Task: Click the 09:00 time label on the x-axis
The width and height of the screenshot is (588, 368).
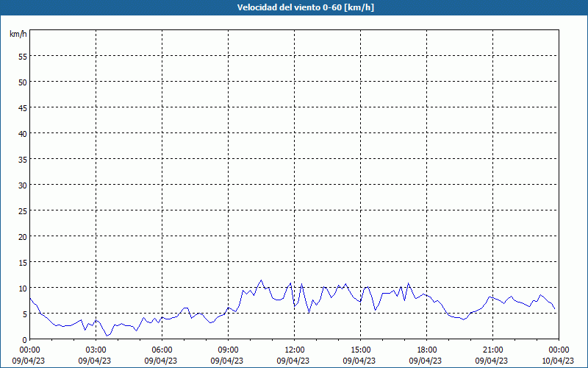Action: (x=228, y=350)
